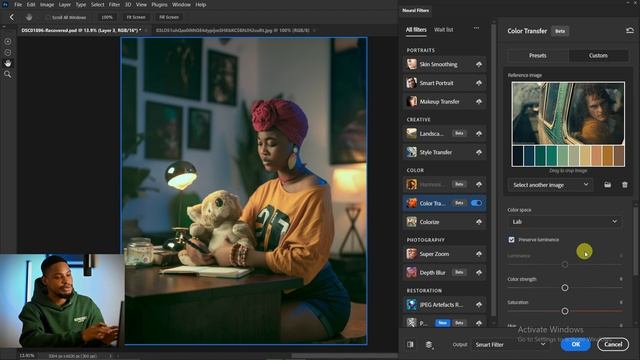Open the Window menu
The image size is (640, 360).
(181, 4)
